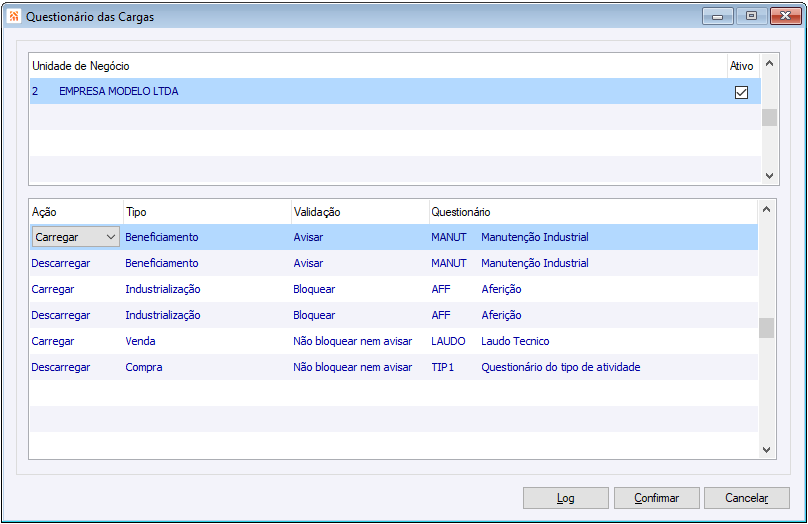808x524 pixels.
Task: Click the Confirmar button
Action: click(656, 498)
